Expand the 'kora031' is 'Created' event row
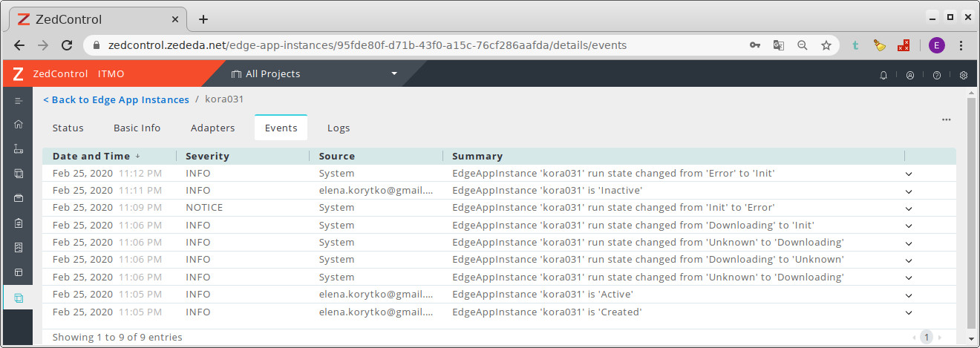This screenshot has height=348, width=980. pyautogui.click(x=908, y=312)
